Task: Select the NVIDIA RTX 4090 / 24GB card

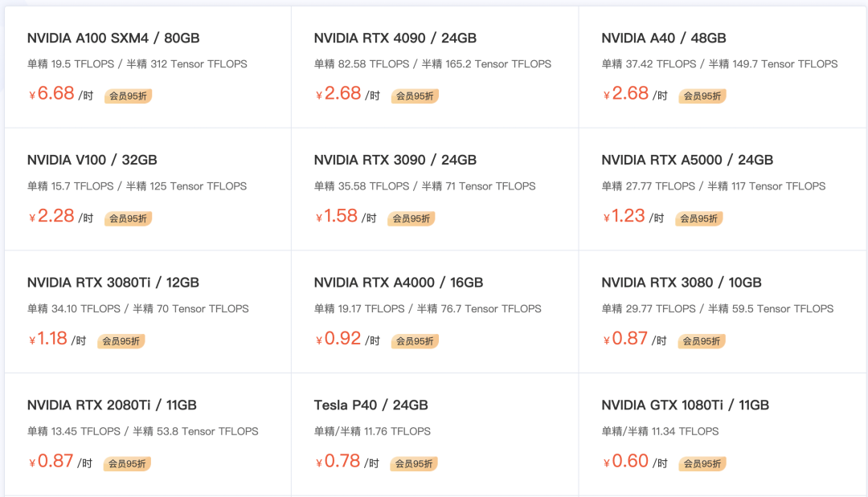Action: point(395,38)
